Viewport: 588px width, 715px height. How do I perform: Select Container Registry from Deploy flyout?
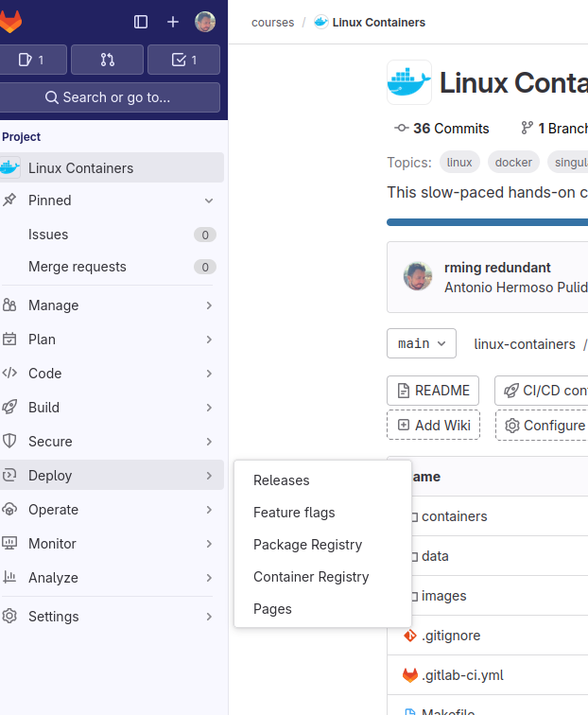[x=311, y=577]
